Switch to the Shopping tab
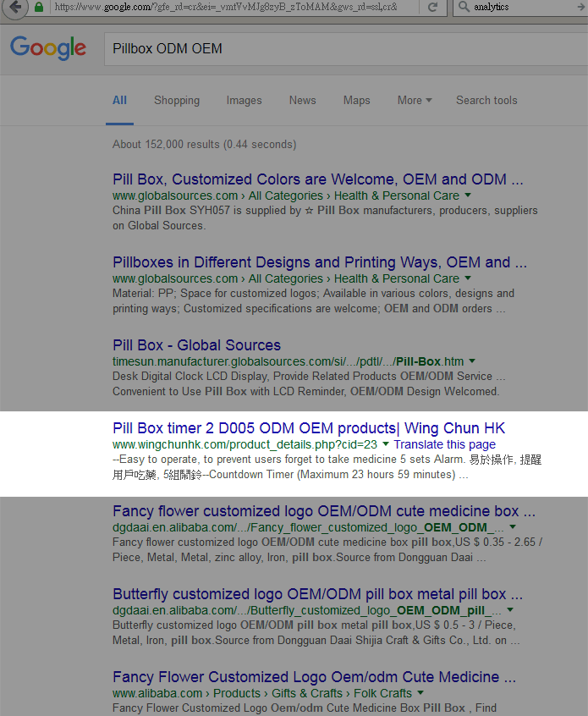Viewport: 588px width, 716px height. click(177, 101)
